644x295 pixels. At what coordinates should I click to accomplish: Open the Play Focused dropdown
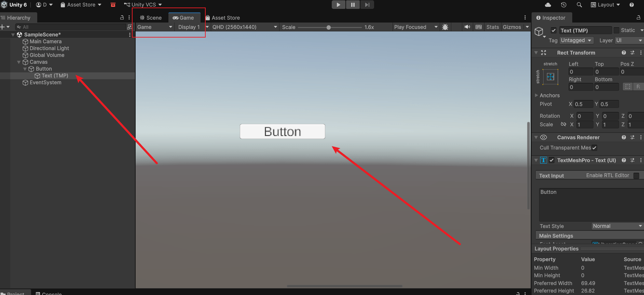point(415,27)
